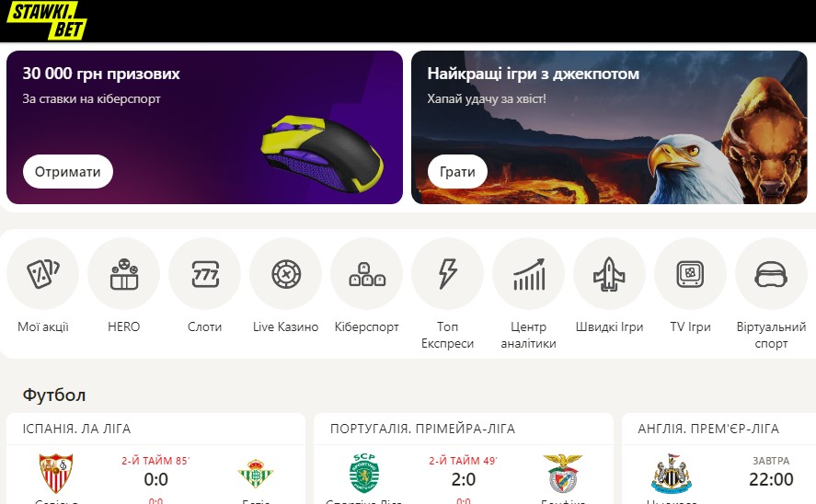The image size is (816, 504).
Task: Open Віртуальний спорт VR headset icon
Action: pyautogui.click(x=771, y=273)
